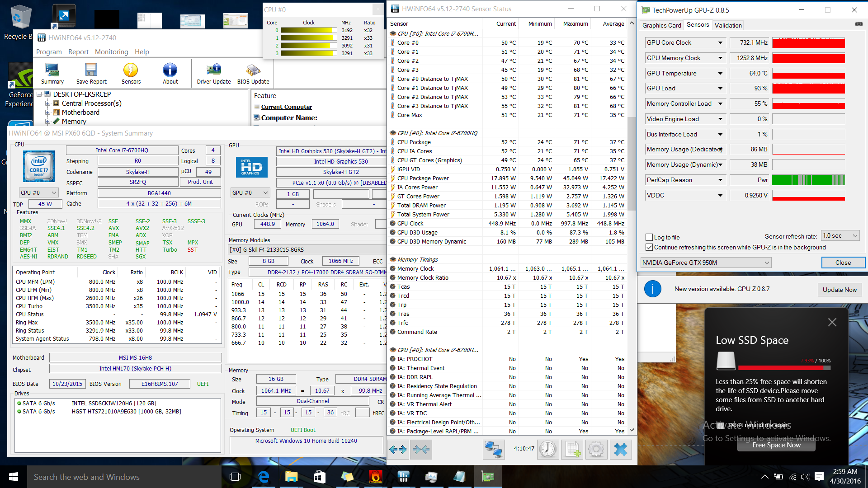Screen dimensions: 868x488
Task: Click the Current Computer link
Action: tap(287, 107)
